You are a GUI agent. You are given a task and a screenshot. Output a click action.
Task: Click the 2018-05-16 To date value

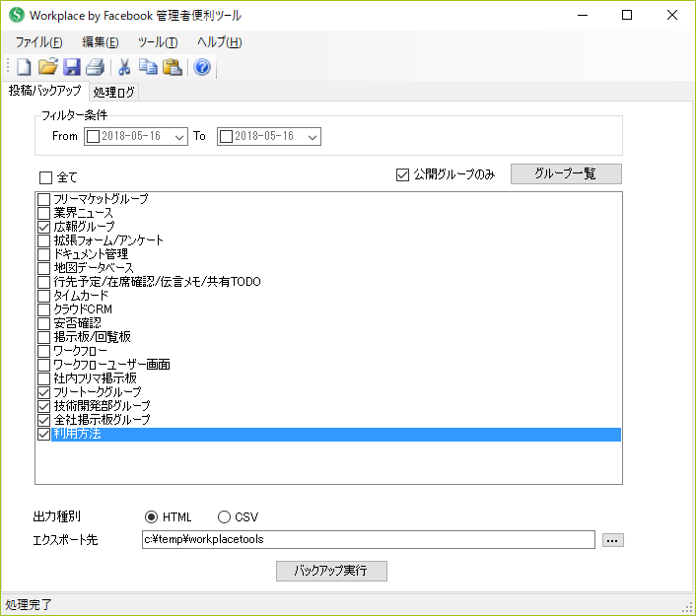click(x=264, y=136)
